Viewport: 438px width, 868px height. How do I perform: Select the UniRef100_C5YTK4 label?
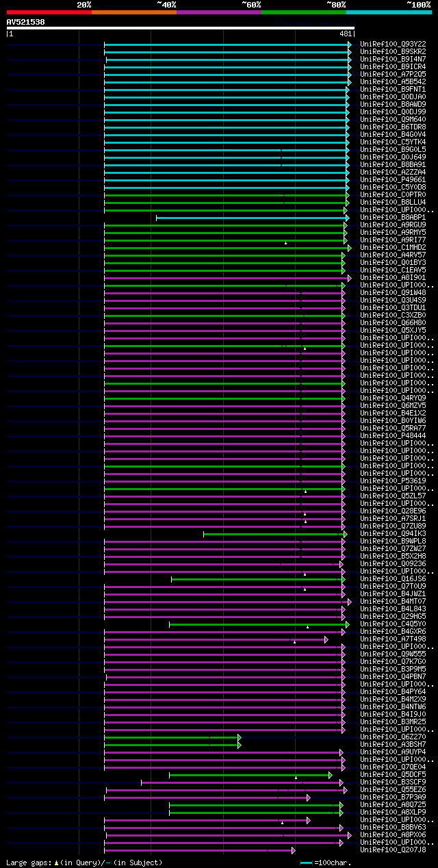(393, 142)
